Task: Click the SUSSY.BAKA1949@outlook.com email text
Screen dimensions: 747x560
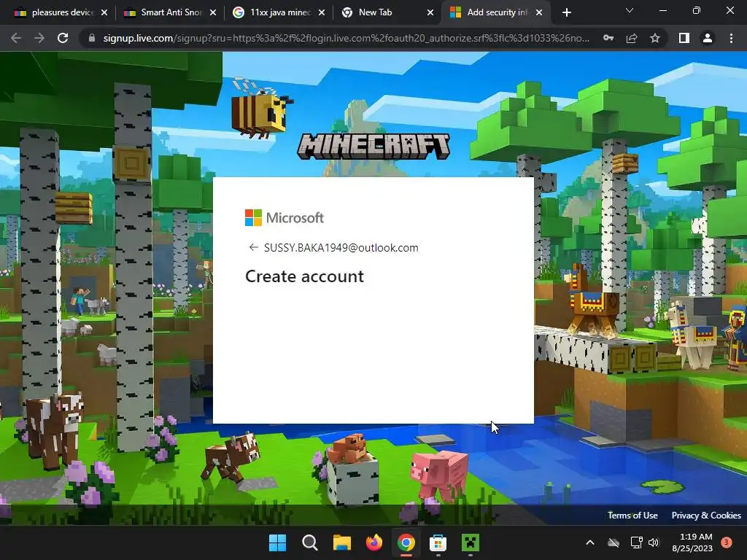Action: pyautogui.click(x=341, y=248)
